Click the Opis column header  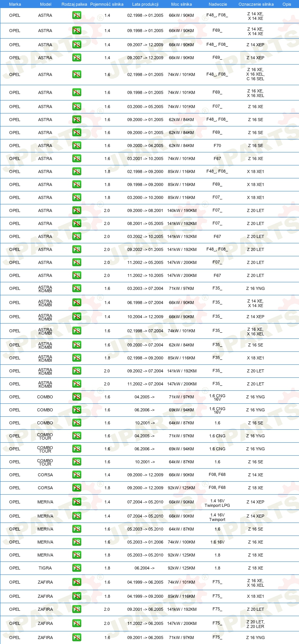point(287,4)
